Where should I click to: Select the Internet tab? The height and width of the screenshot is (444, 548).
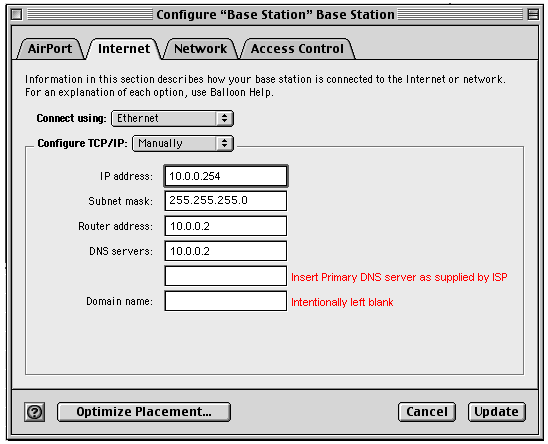click(124, 49)
